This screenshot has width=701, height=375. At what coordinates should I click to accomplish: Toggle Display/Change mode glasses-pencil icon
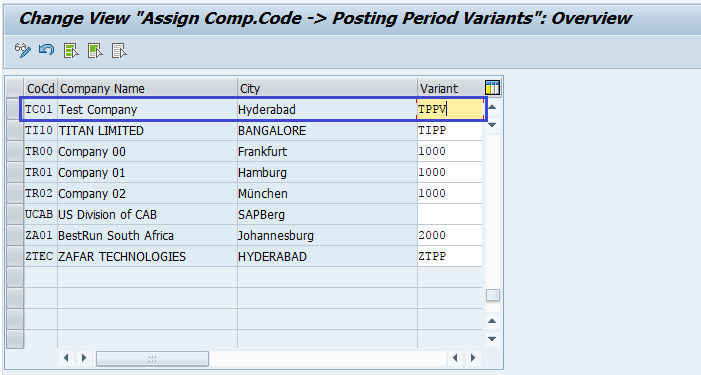pos(23,50)
